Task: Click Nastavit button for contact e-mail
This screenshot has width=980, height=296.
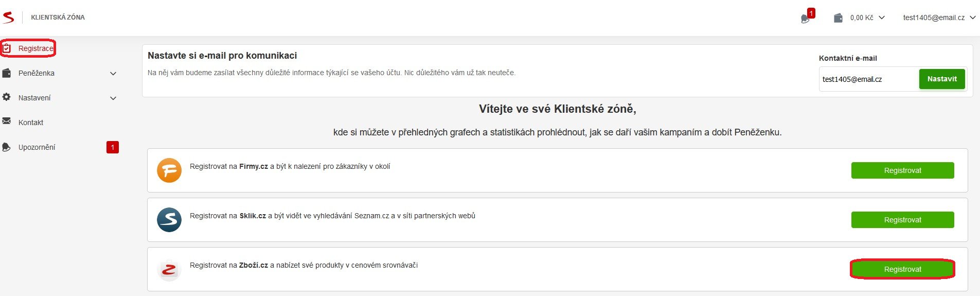Action: pyautogui.click(x=942, y=79)
